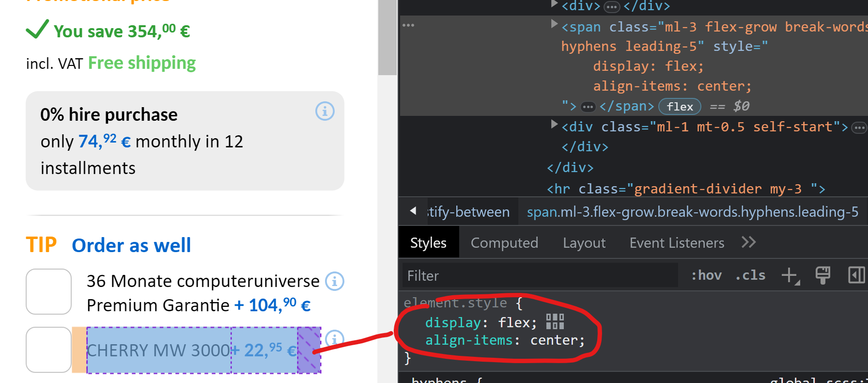This screenshot has height=383, width=868.
Task: Click the CHERRY MW 3000 product label
Action: [x=158, y=350]
